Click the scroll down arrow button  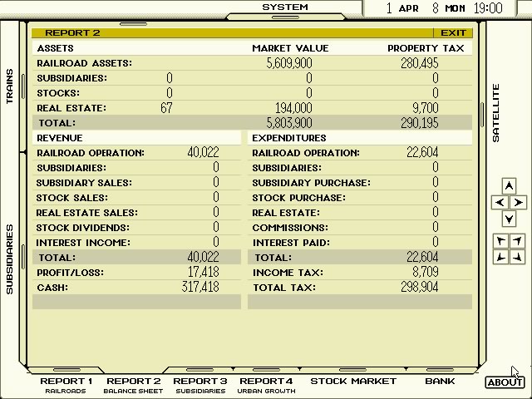point(509,219)
